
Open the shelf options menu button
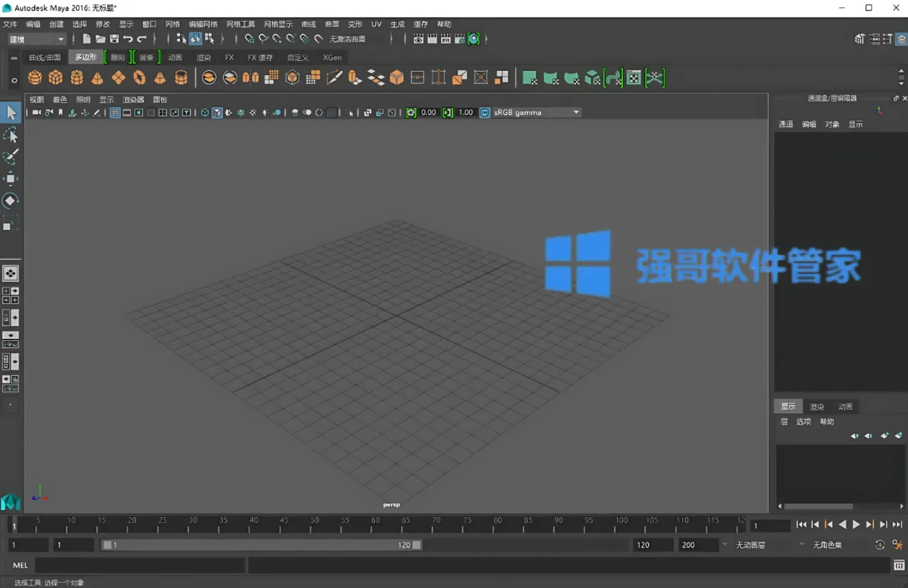pyautogui.click(x=14, y=80)
